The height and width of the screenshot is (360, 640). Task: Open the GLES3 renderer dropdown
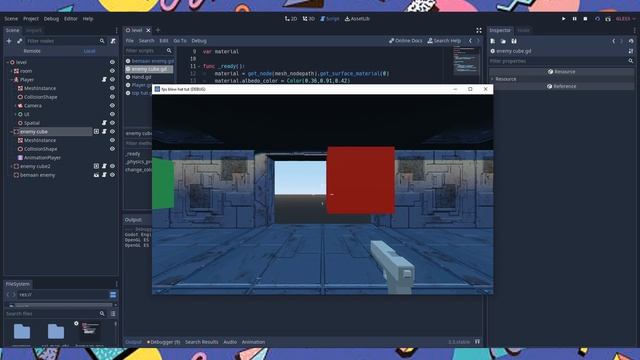click(625, 19)
